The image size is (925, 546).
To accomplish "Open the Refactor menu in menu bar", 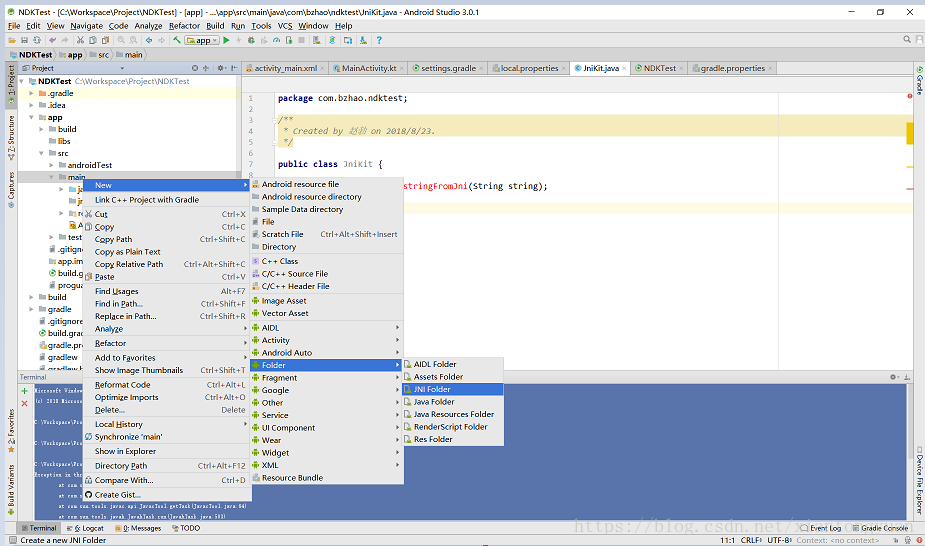I will 184,26.
